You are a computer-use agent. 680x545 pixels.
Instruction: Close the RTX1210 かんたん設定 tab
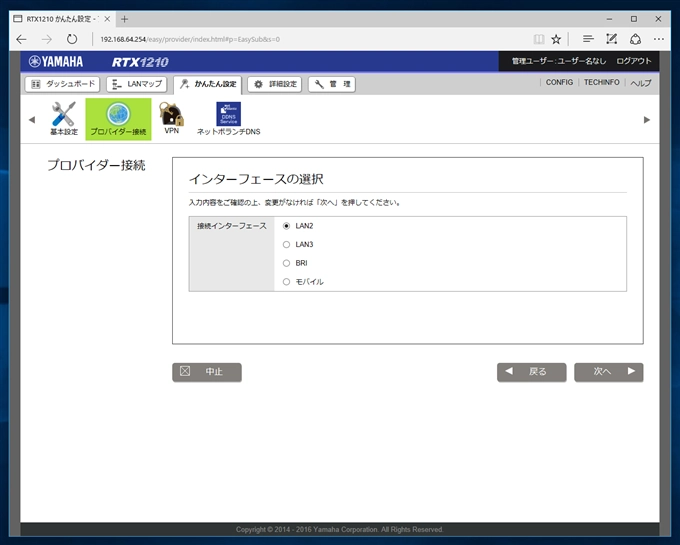(107, 19)
